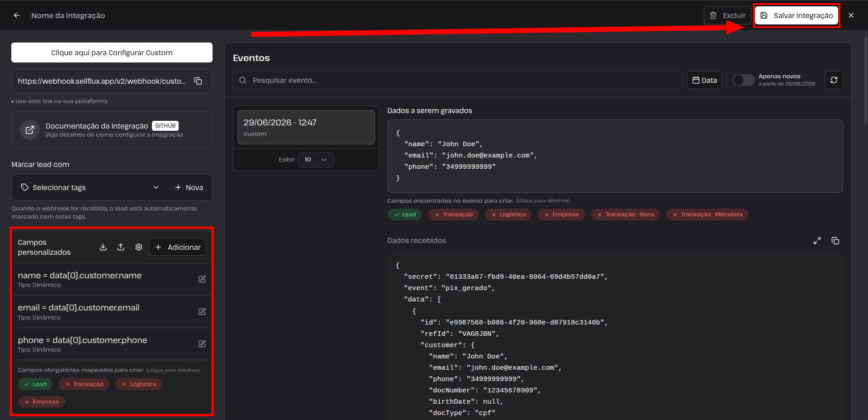Open custom fields settings gear
Viewport: 868px width, 420px height.
139,247
